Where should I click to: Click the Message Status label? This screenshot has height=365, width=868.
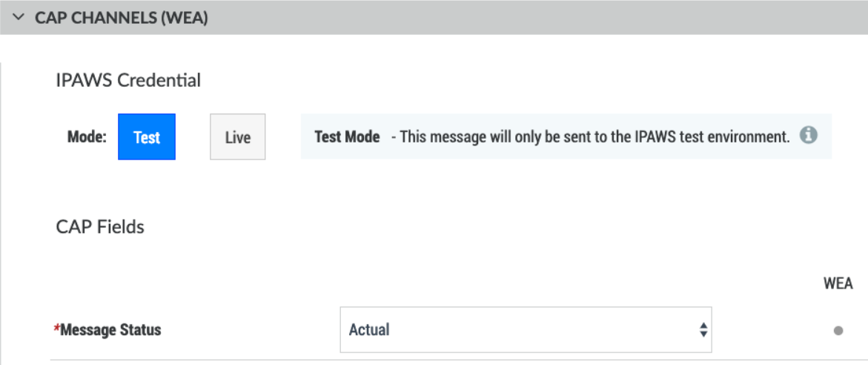pyautogui.click(x=110, y=330)
